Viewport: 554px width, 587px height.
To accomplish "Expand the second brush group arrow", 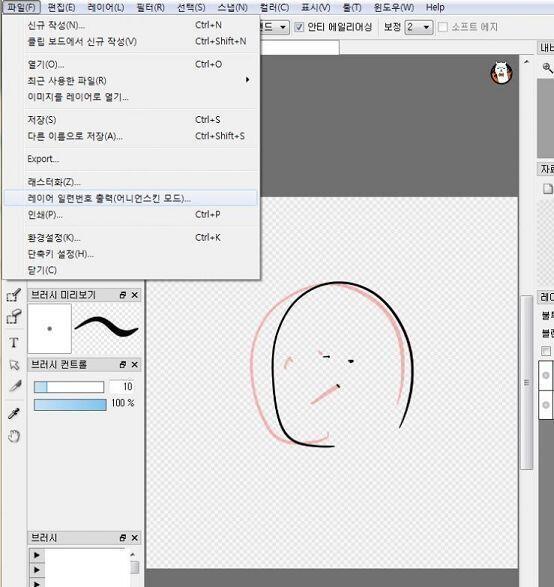I will coord(37,570).
